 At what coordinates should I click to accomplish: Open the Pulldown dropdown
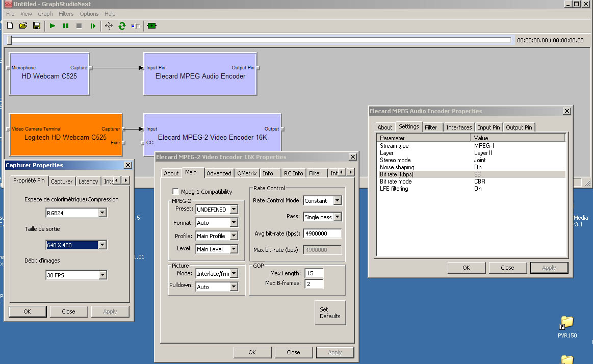[234, 287]
